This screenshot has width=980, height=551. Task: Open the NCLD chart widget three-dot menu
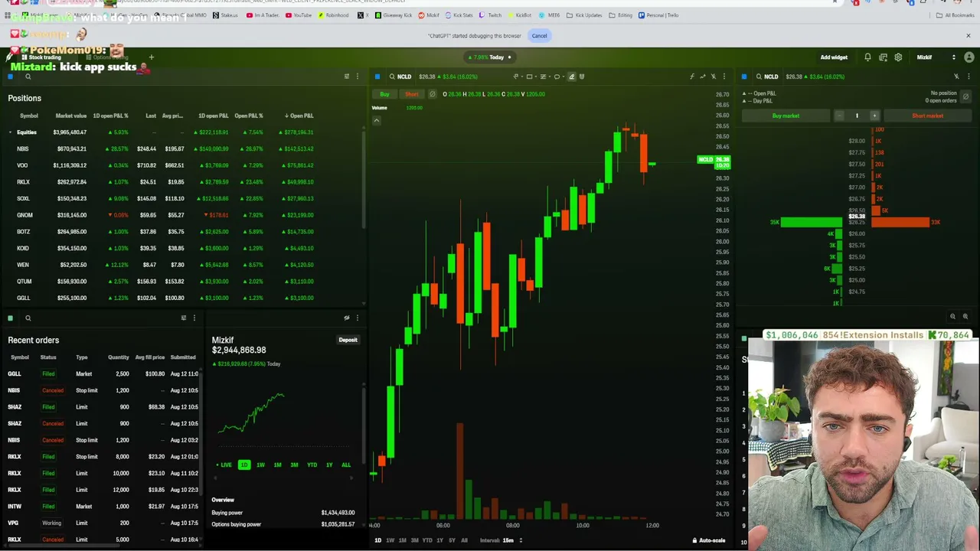click(724, 77)
